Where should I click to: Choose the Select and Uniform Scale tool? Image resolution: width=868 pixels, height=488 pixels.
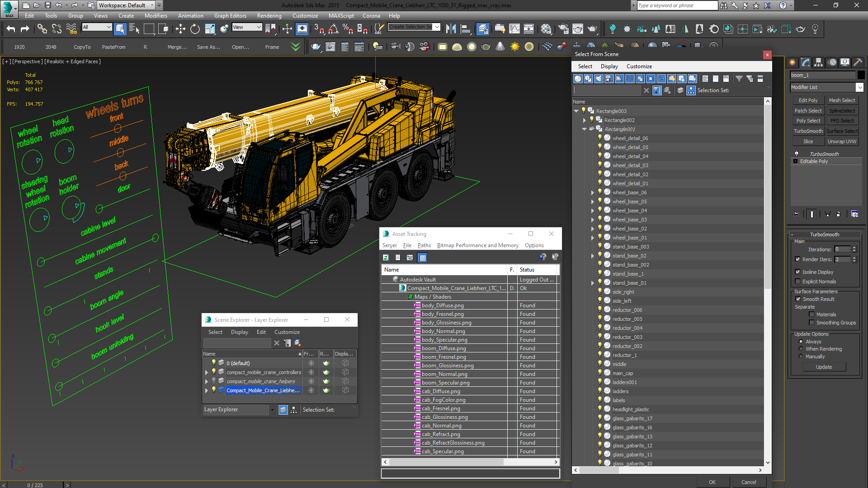[210, 29]
